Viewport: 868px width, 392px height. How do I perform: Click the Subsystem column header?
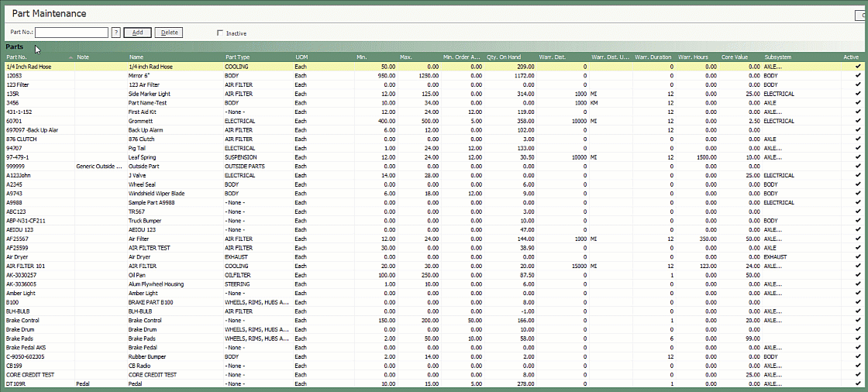click(x=778, y=57)
